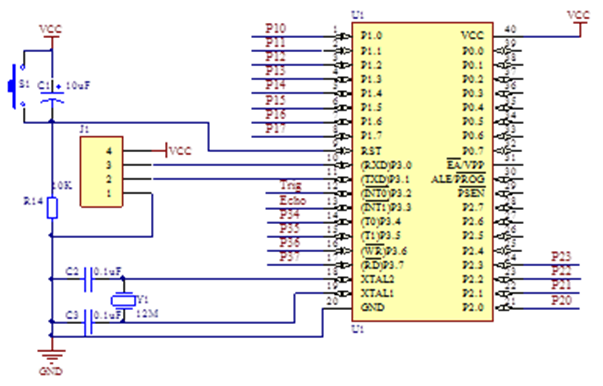Click the 0.1uF value next to C2
This screenshot has height=386, width=603.
pyautogui.click(x=108, y=272)
